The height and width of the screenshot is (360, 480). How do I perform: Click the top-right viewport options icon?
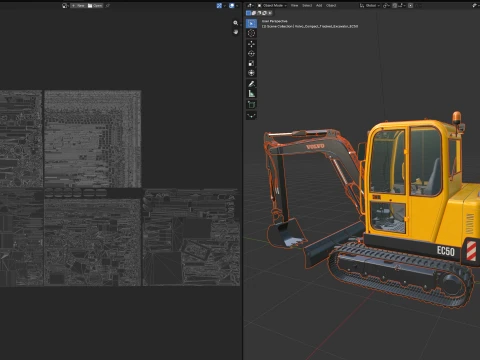pos(475,6)
